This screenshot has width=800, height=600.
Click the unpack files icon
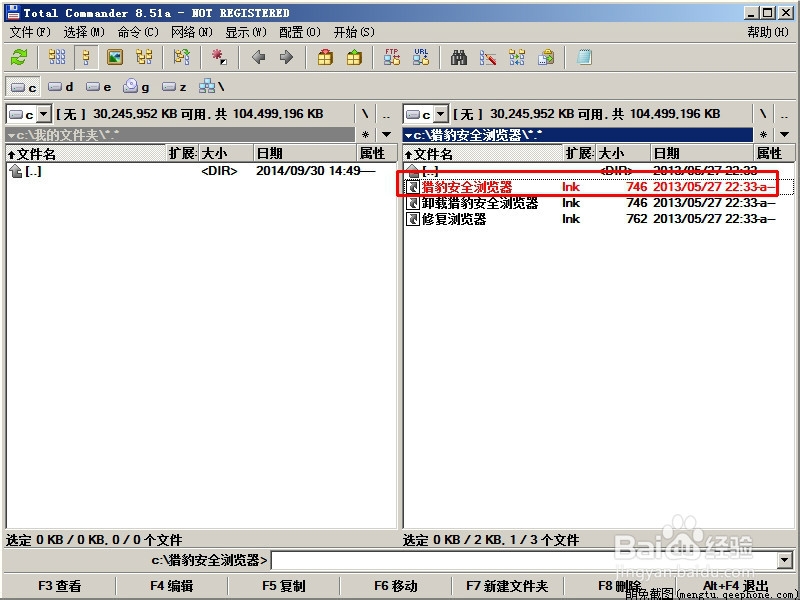click(354, 57)
